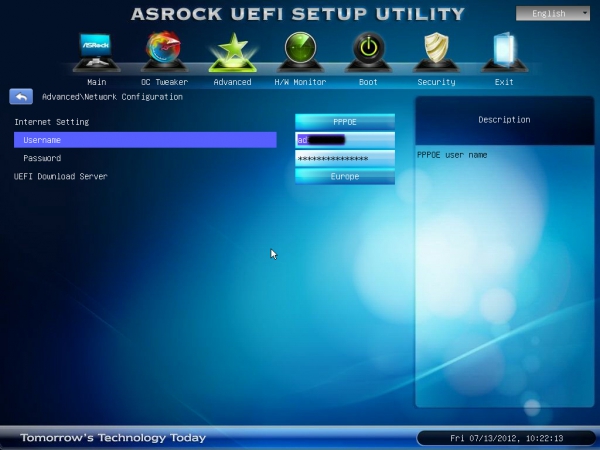Open the Boot power icon
This screenshot has width=600, height=450.
[x=368, y=52]
